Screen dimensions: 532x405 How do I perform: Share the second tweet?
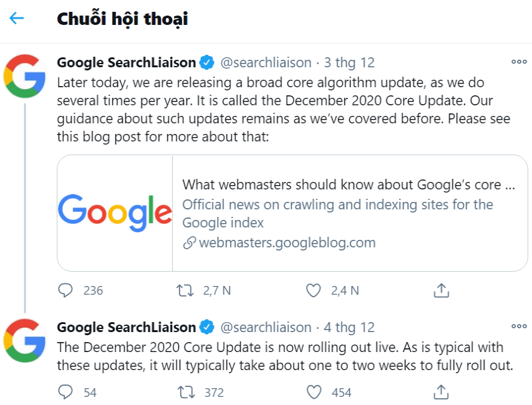441,393
